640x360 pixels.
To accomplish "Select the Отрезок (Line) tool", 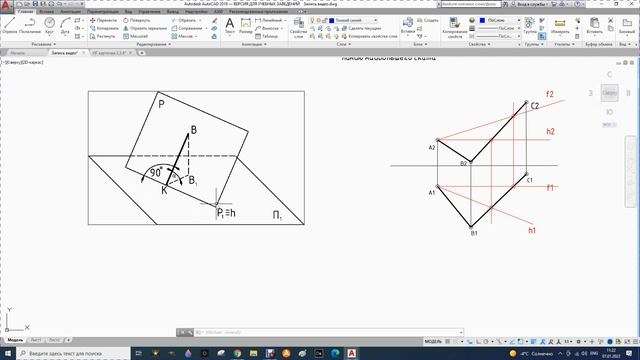I will pyautogui.click(x=9, y=25).
